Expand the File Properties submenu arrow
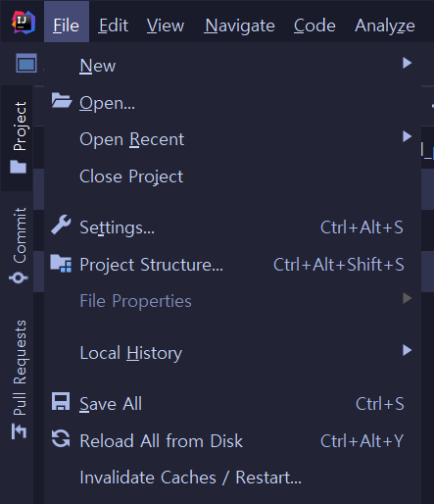This screenshot has height=504, width=434. pos(407,298)
